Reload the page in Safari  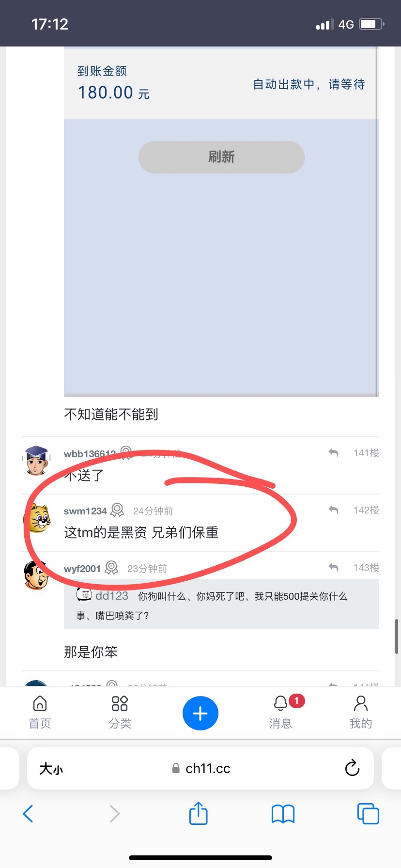tap(352, 768)
